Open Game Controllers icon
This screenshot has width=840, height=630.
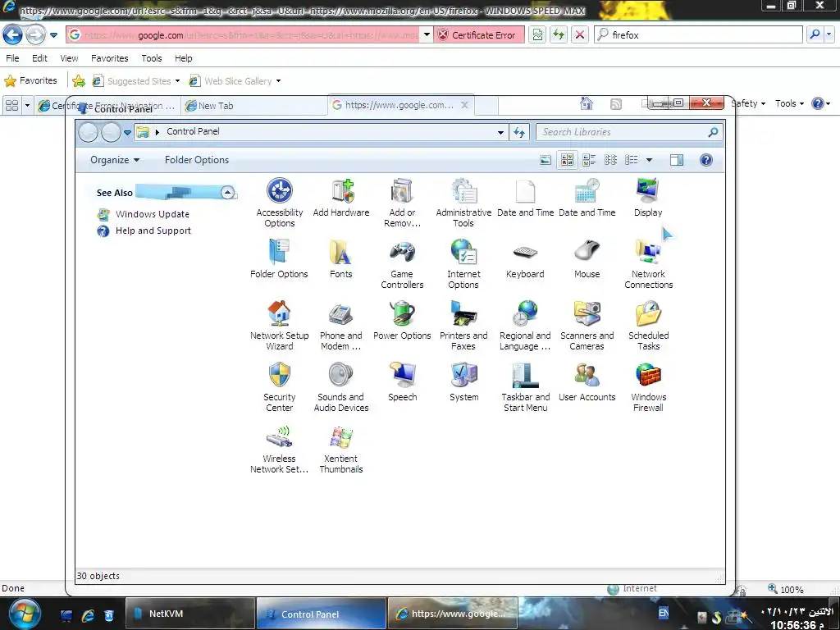click(402, 264)
